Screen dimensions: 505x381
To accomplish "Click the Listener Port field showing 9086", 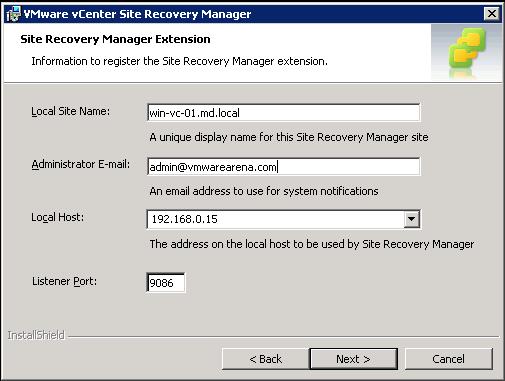I will coord(166,283).
